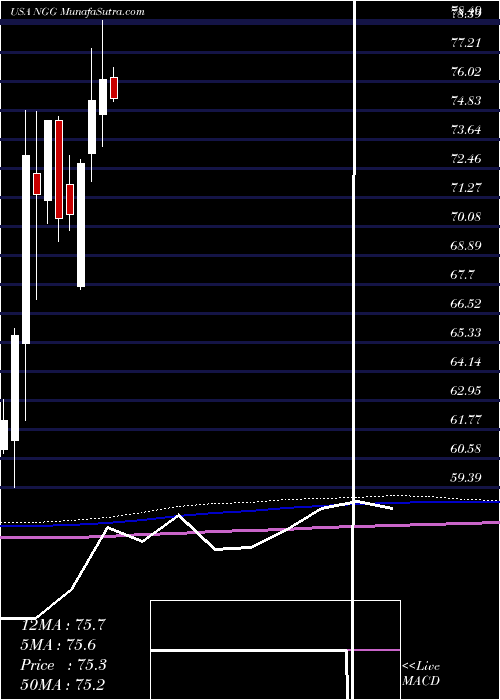Click the 74.83 price axis label
The image size is (500, 700).
point(466,101)
